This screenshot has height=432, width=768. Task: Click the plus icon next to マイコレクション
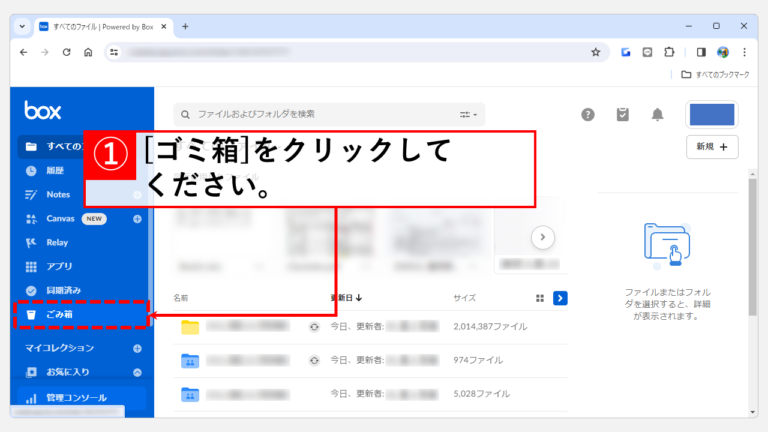pyautogui.click(x=137, y=348)
